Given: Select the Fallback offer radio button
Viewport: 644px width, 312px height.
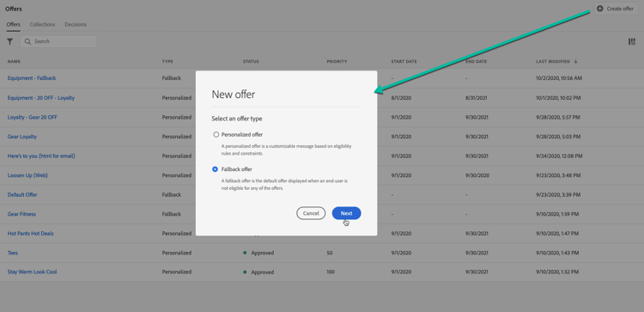Looking at the screenshot, I should pos(216,169).
